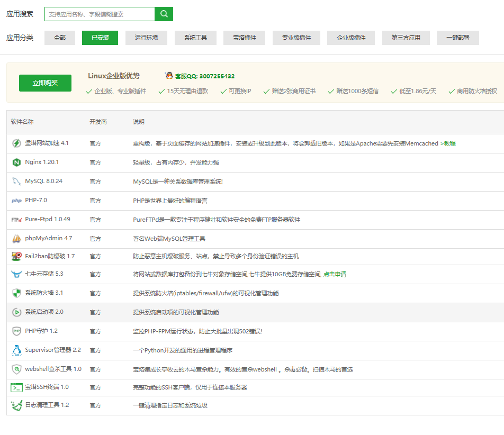
Task: Click the 一键清理指定日志和系统垃圾 description
Action: point(170,405)
